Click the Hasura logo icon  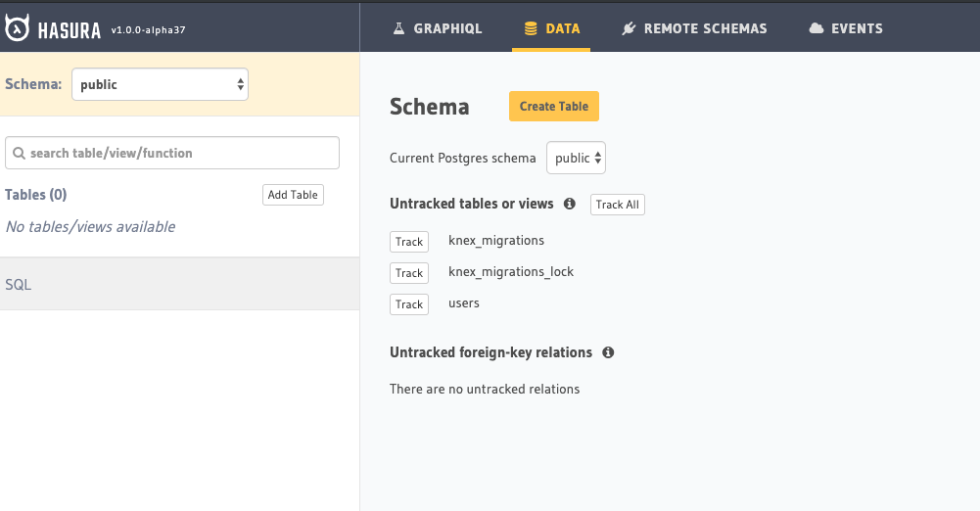click(x=17, y=28)
